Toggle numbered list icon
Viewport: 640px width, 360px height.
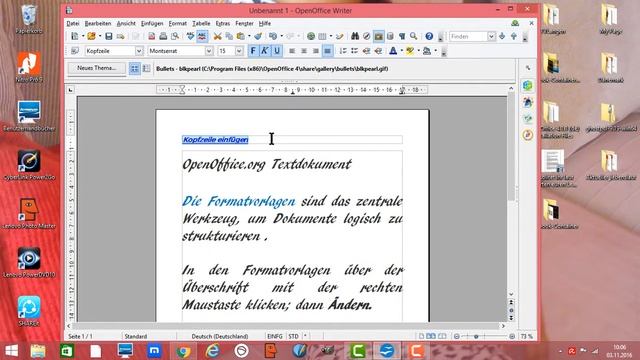343,51
